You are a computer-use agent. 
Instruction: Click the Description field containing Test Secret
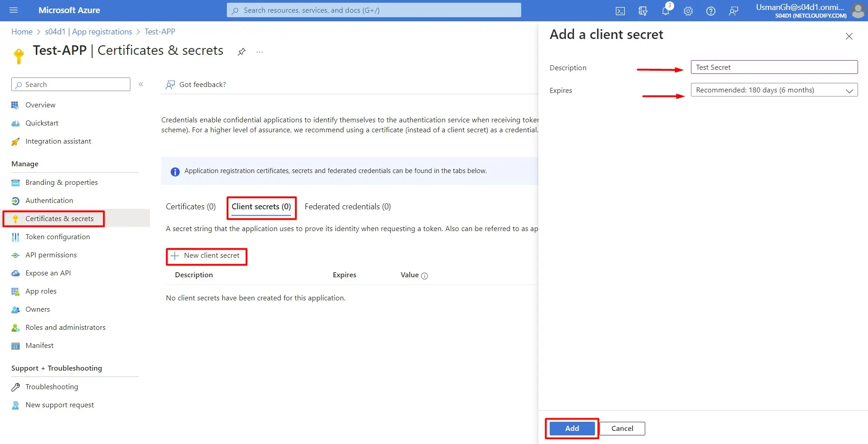click(x=774, y=67)
